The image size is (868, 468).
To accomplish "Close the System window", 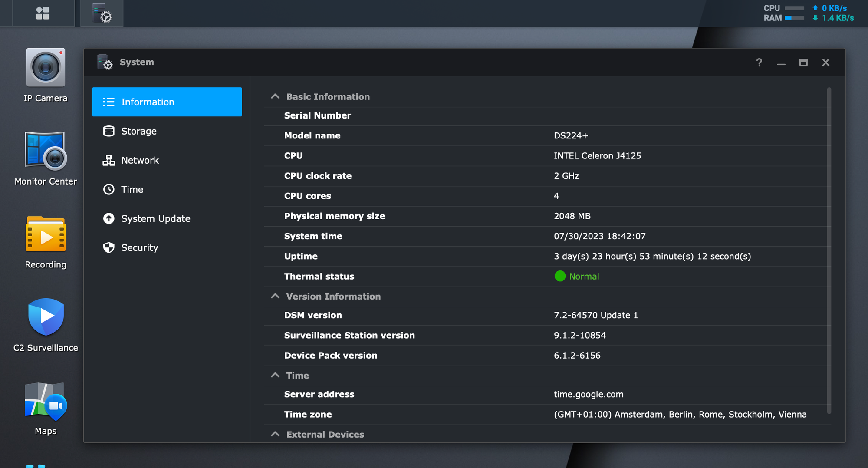I will point(825,63).
